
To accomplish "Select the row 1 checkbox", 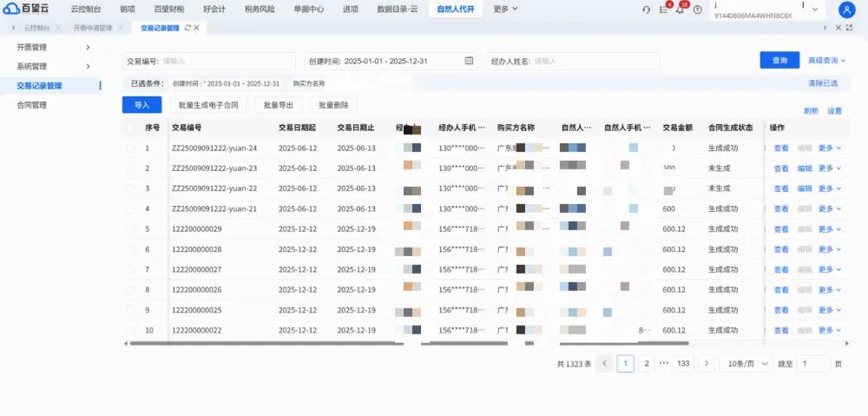I will pos(130,148).
